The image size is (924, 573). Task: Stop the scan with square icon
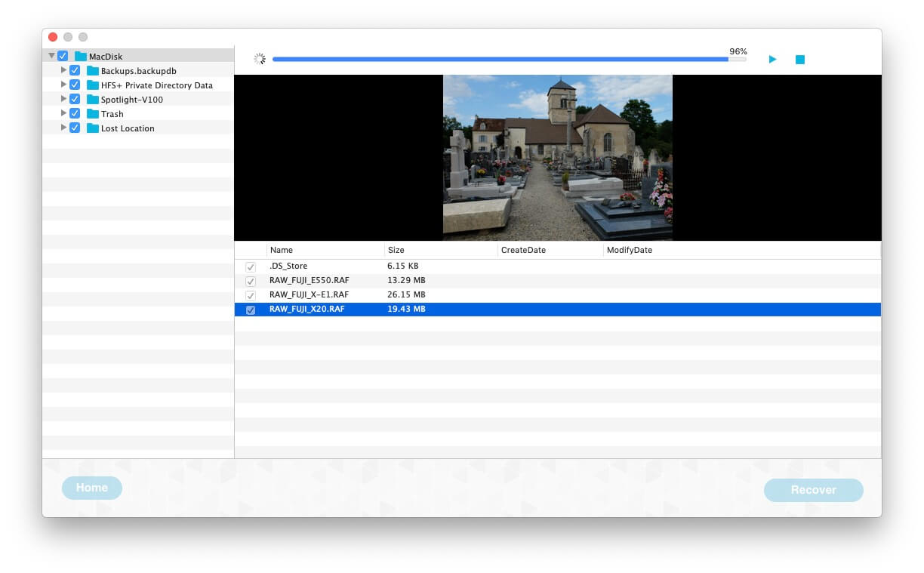click(800, 59)
